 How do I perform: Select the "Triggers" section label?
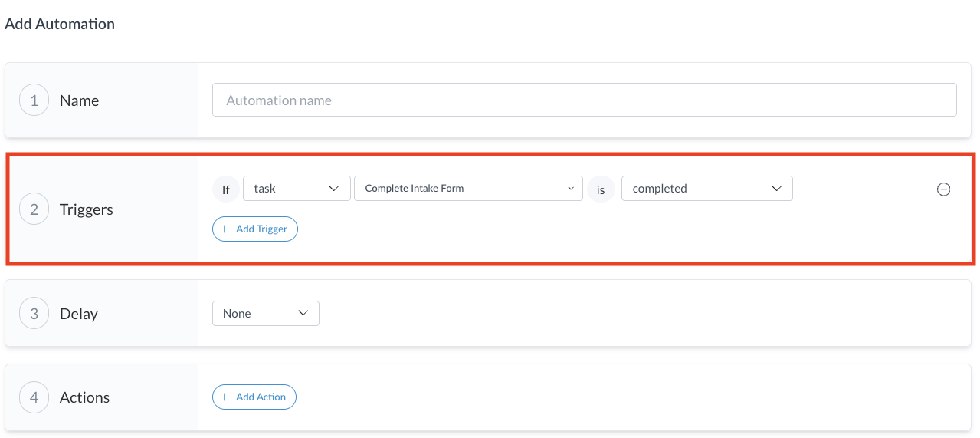pyautogui.click(x=86, y=209)
